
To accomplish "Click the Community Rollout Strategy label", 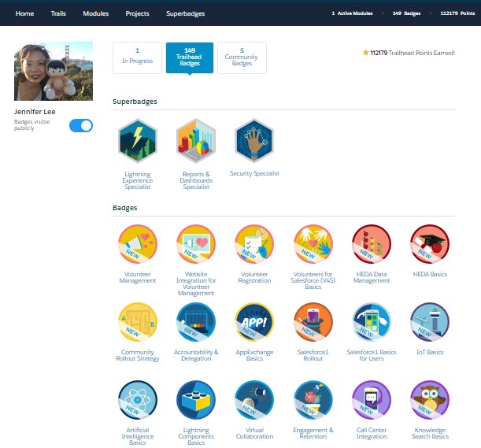I will coord(138,355).
